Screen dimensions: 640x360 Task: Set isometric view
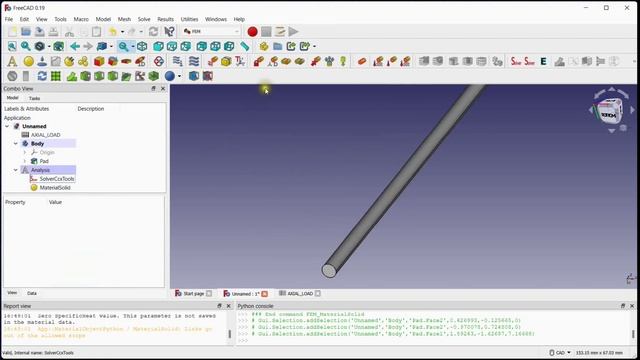[142, 46]
